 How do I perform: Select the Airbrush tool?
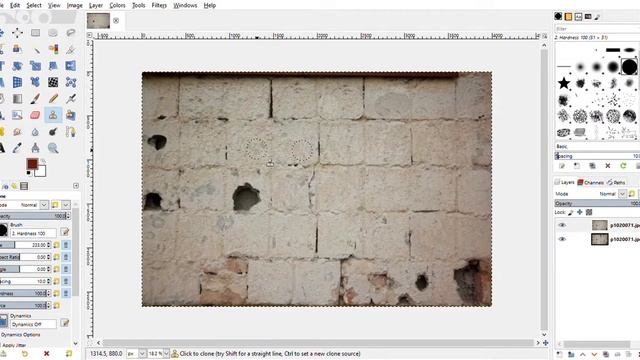[71, 99]
